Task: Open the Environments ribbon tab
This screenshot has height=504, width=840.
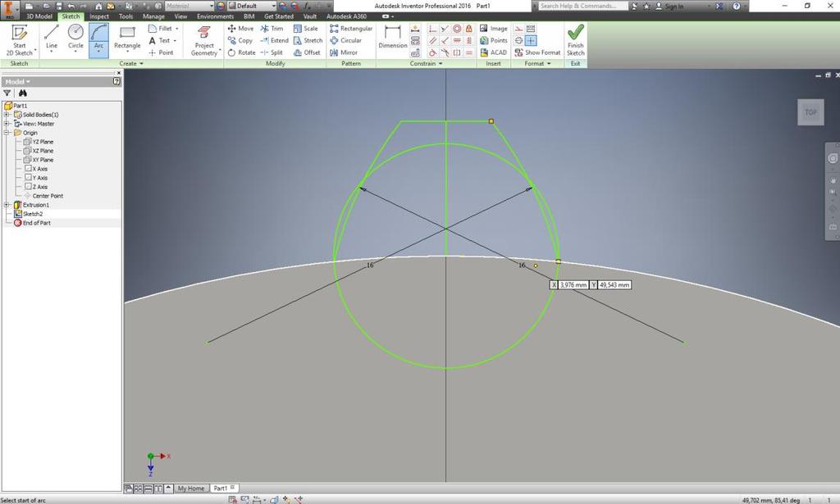Action: [216, 16]
